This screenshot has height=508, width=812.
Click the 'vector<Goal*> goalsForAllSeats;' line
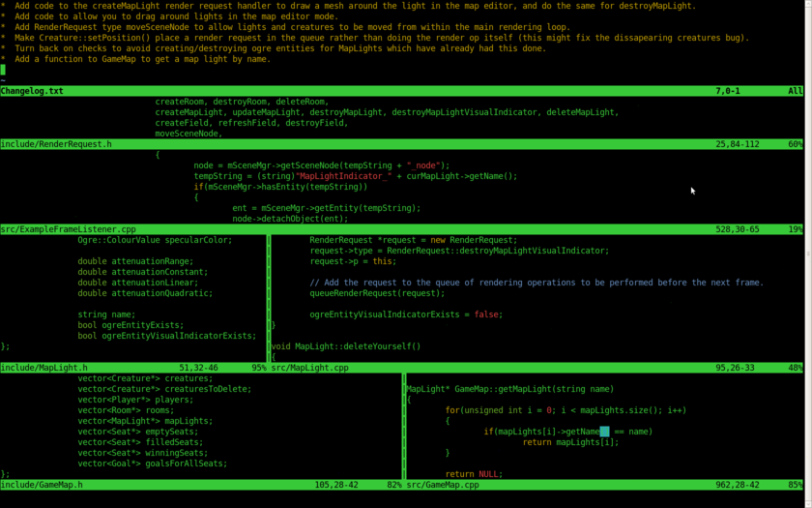(x=152, y=463)
